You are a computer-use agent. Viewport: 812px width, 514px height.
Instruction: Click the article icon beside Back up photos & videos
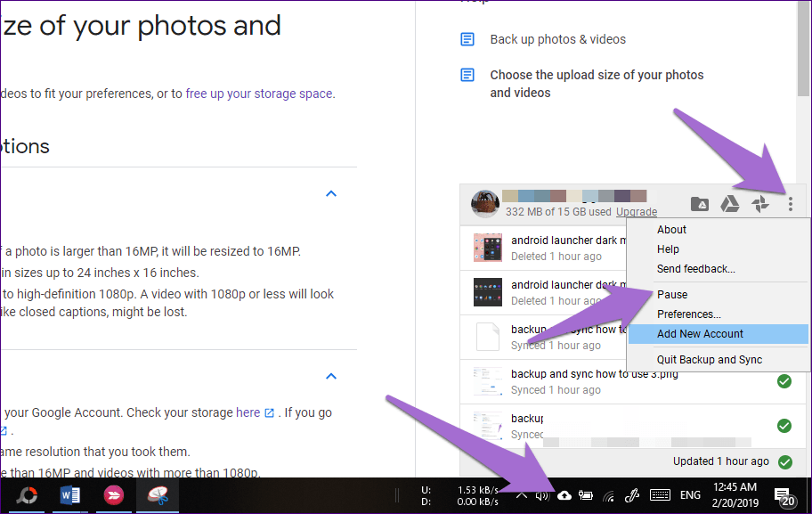coord(467,39)
